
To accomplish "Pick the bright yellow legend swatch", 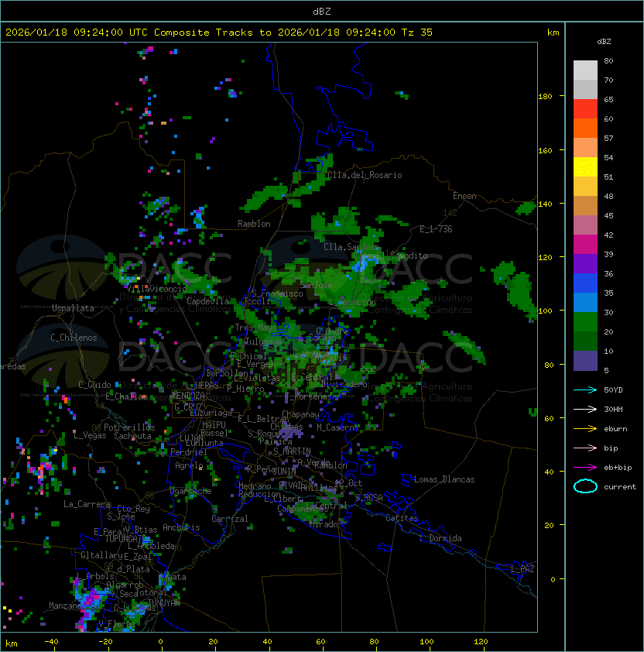I will pos(585,167).
